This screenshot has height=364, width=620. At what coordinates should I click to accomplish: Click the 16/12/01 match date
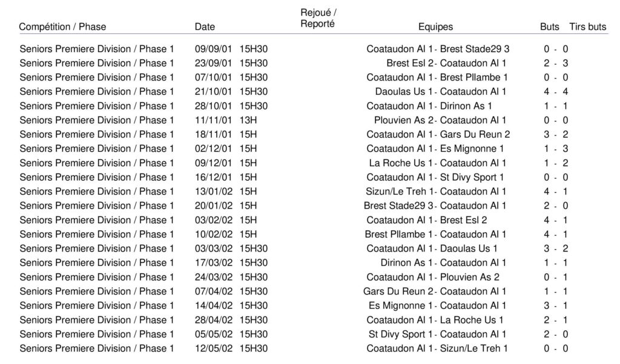[x=213, y=177]
